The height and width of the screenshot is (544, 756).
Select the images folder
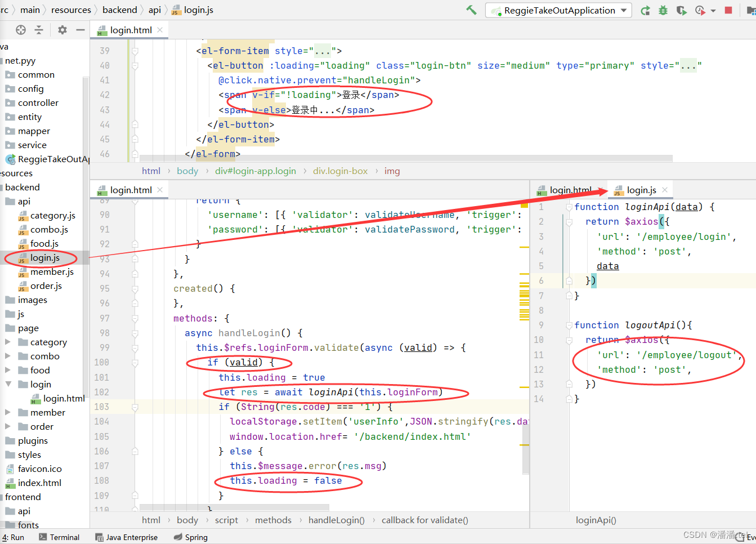(26, 300)
